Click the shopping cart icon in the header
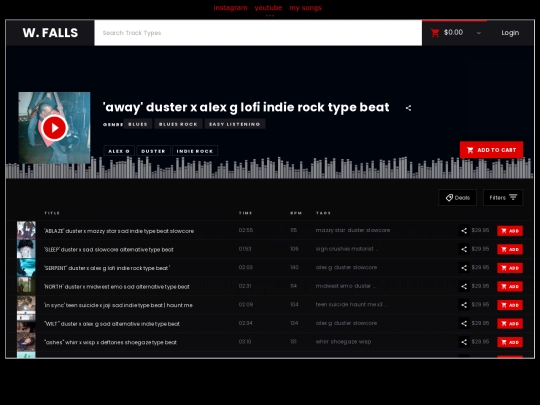Viewport: 540px width, 405px height. [435, 33]
